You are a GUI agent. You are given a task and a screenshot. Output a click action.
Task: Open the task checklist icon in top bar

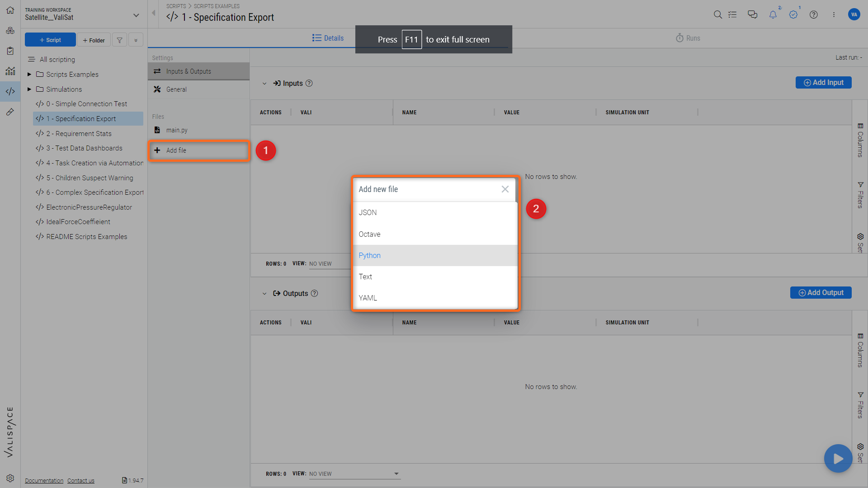(732, 14)
